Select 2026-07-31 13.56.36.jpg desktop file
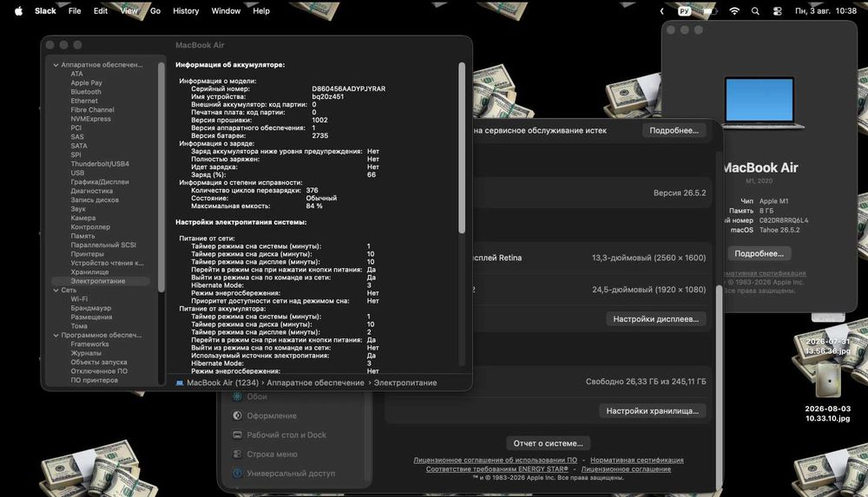868x497 pixels. [x=827, y=346]
